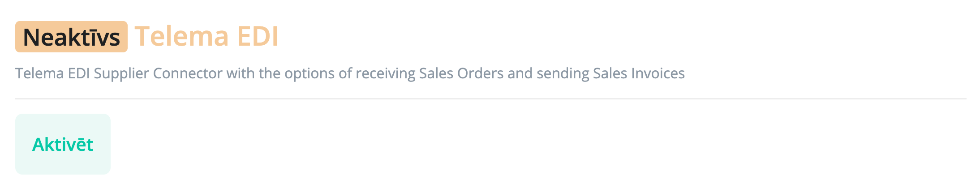Click the word "receiving" in the description

(x=385, y=73)
